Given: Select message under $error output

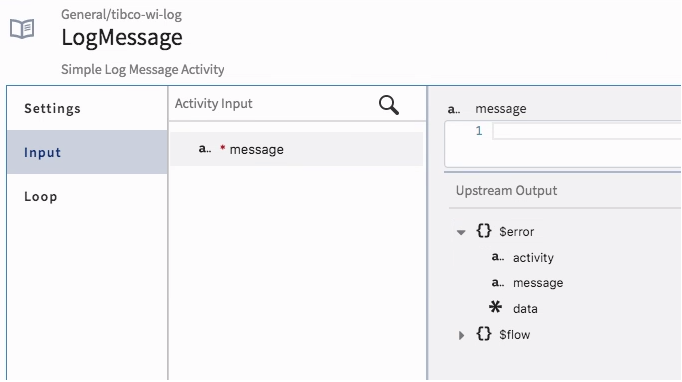Looking at the screenshot, I should pyautogui.click(x=538, y=283).
